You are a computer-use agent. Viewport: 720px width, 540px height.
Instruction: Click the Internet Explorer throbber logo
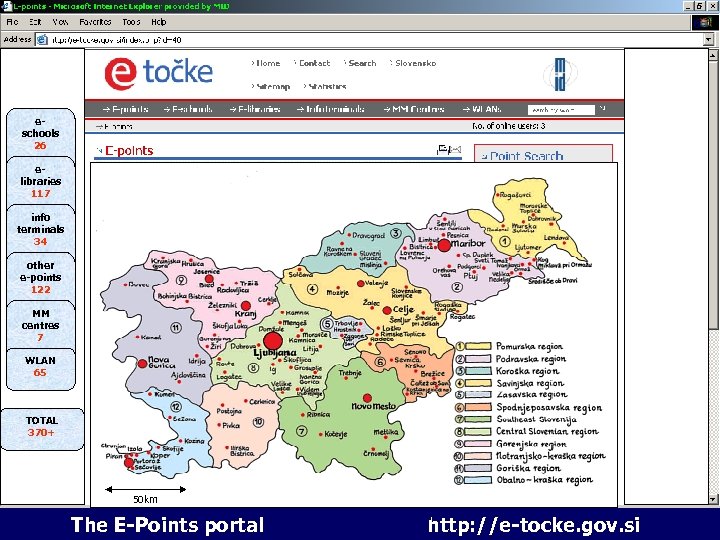[x=705, y=22]
